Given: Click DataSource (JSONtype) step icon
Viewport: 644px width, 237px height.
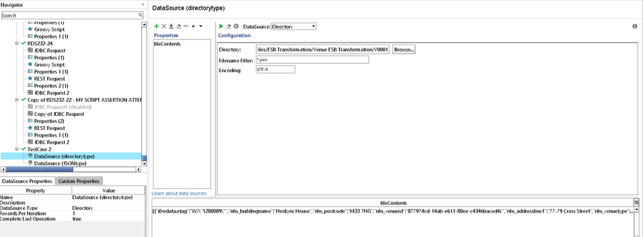Looking at the screenshot, I should (30, 163).
